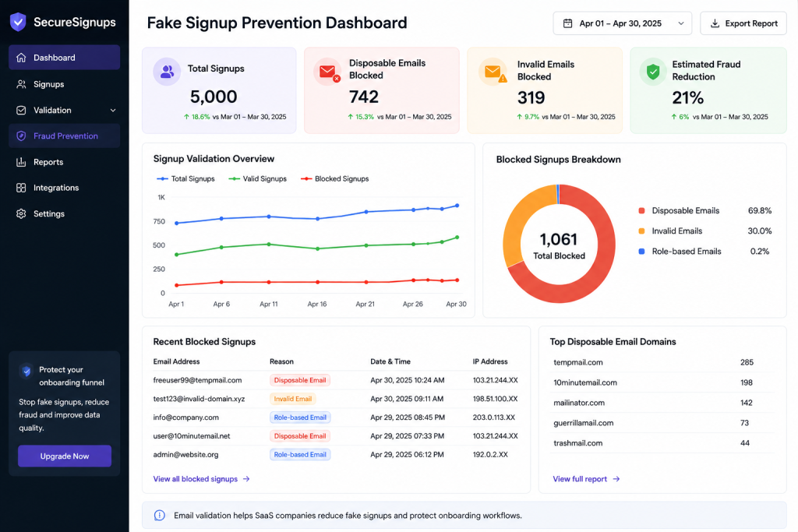798x532 pixels.
Task: Click the IP Address column header
Action: [x=490, y=361]
